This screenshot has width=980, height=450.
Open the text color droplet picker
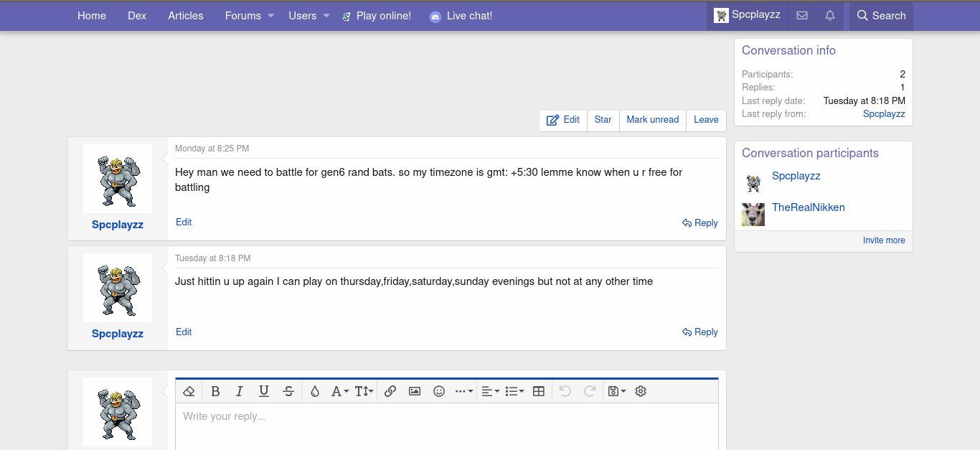(x=314, y=391)
